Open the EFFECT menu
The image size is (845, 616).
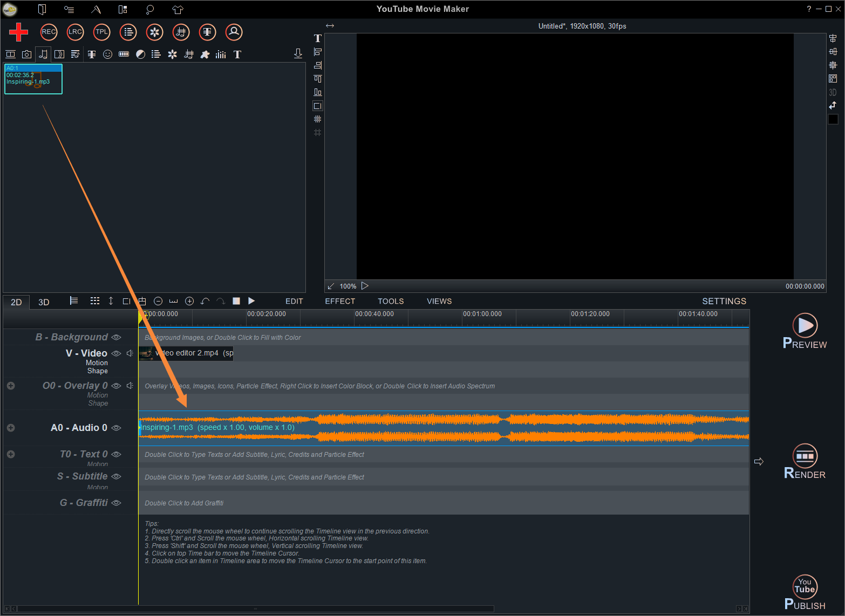point(340,302)
